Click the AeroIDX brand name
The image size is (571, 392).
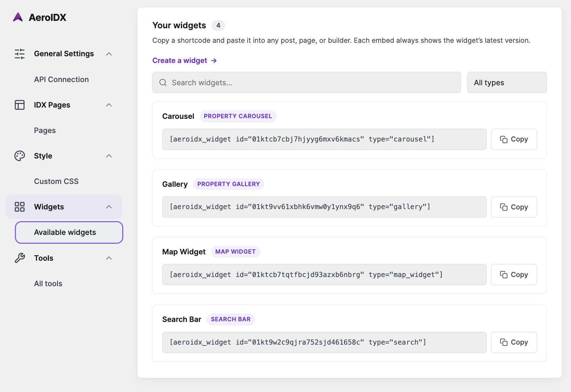tap(47, 17)
